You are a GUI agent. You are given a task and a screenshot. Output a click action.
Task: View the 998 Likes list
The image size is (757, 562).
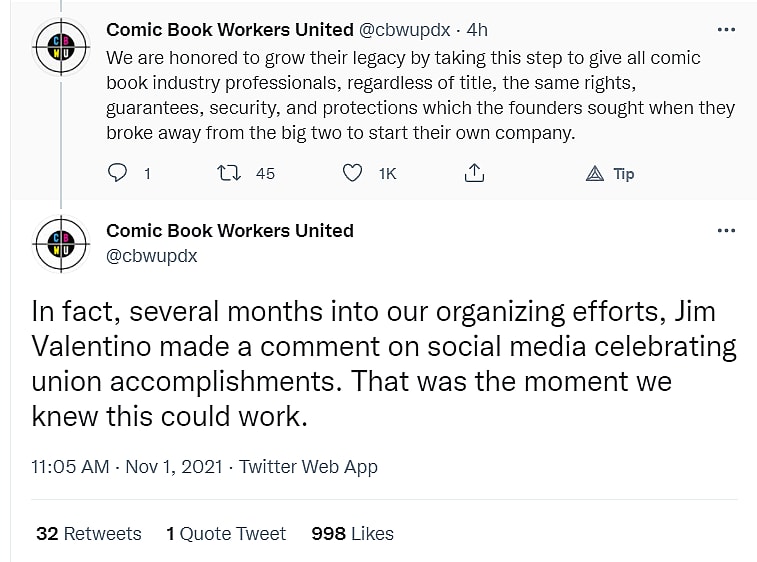coord(352,534)
